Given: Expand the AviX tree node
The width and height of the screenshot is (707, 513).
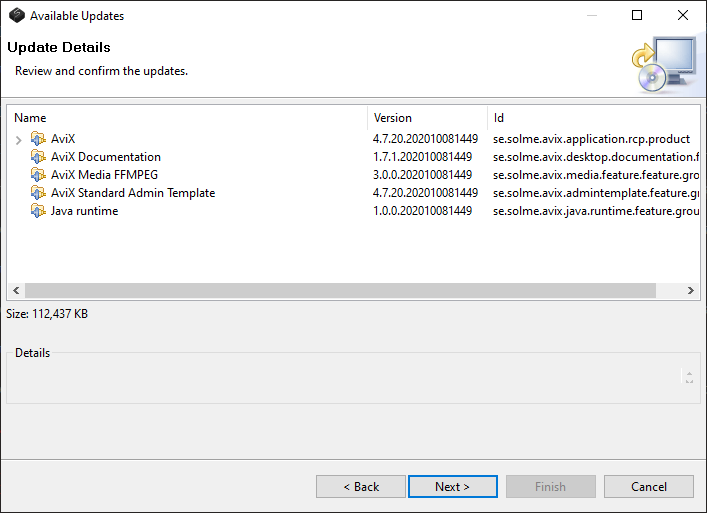Looking at the screenshot, I should tap(19, 139).
